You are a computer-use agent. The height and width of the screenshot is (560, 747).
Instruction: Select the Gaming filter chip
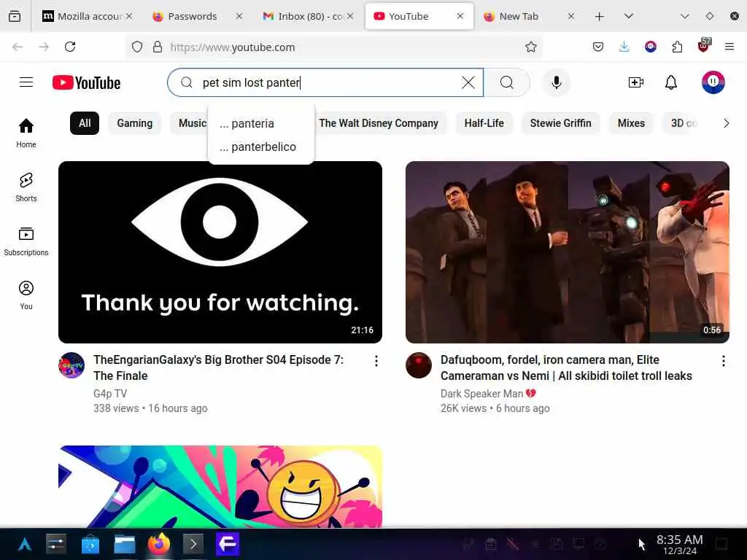(x=135, y=123)
